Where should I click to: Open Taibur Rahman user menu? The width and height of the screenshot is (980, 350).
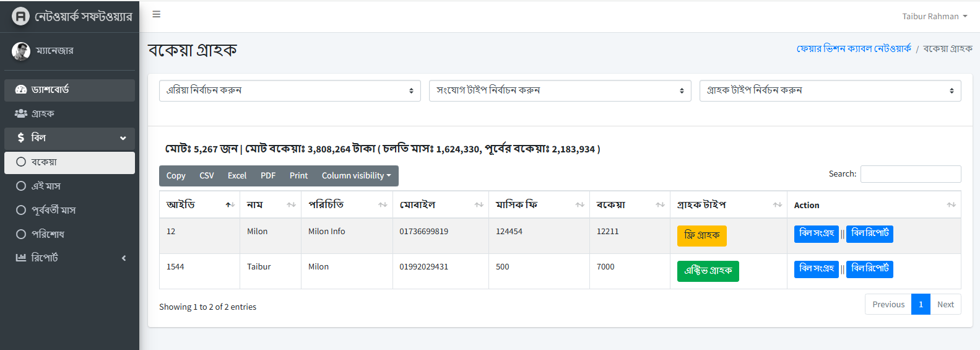tap(934, 17)
